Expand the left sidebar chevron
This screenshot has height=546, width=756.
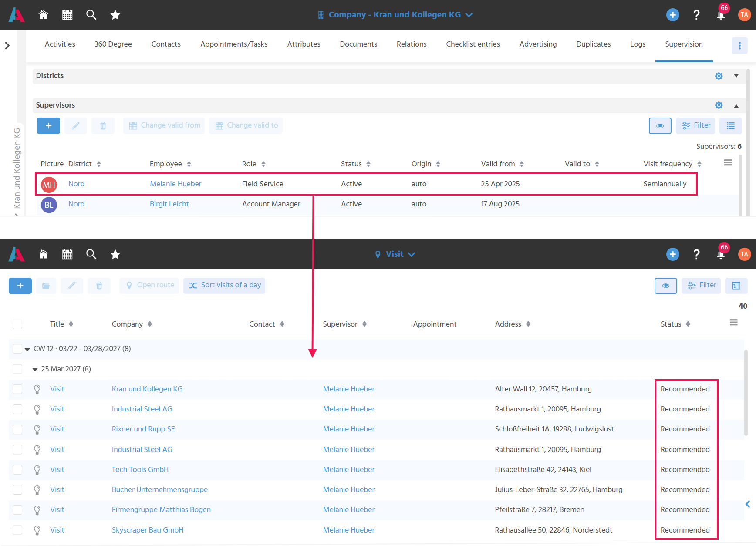pyautogui.click(x=7, y=46)
